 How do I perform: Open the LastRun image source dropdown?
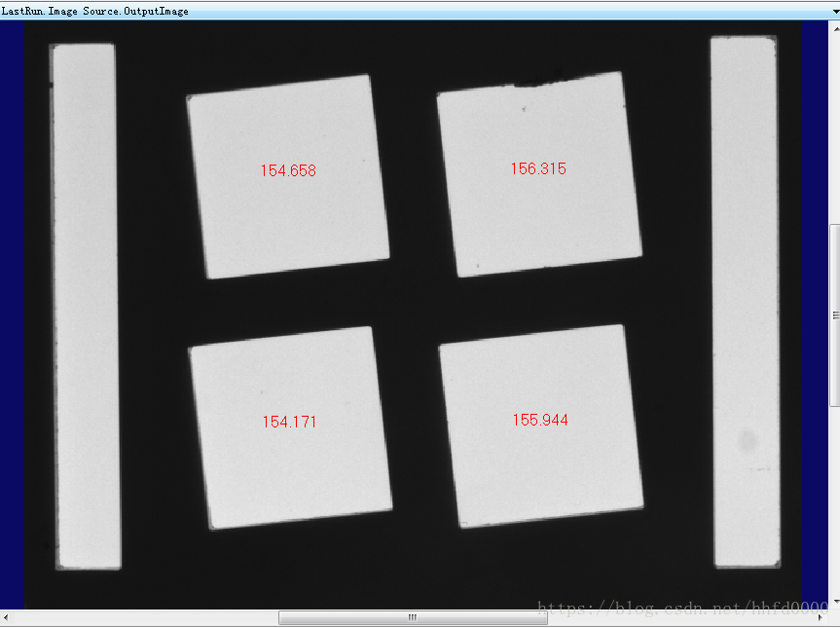click(x=836, y=11)
